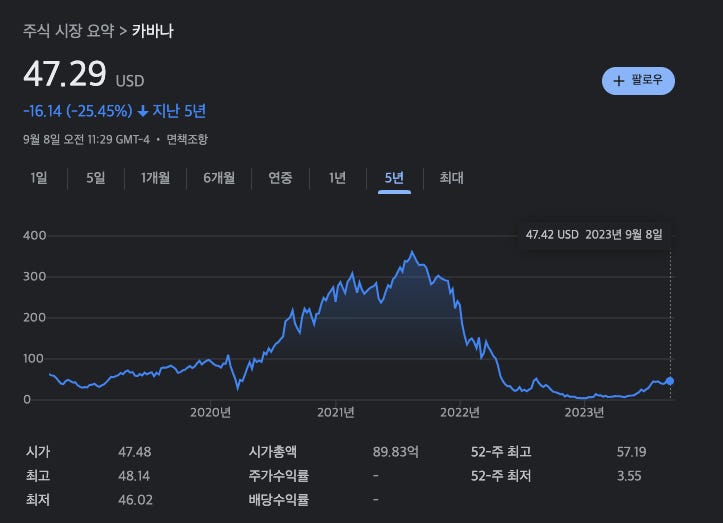This screenshot has height=523, width=723.
Task: Click the 시가 value 47.48
Action: [x=135, y=452]
